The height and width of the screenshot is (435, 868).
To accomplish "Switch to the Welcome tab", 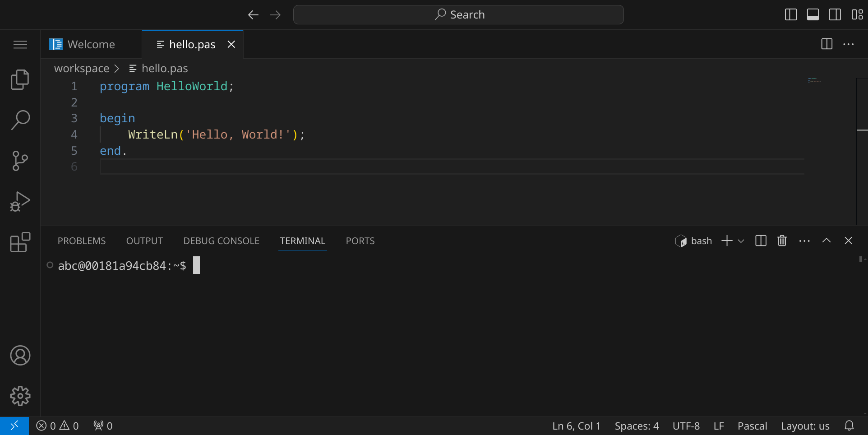I will pos(91,44).
